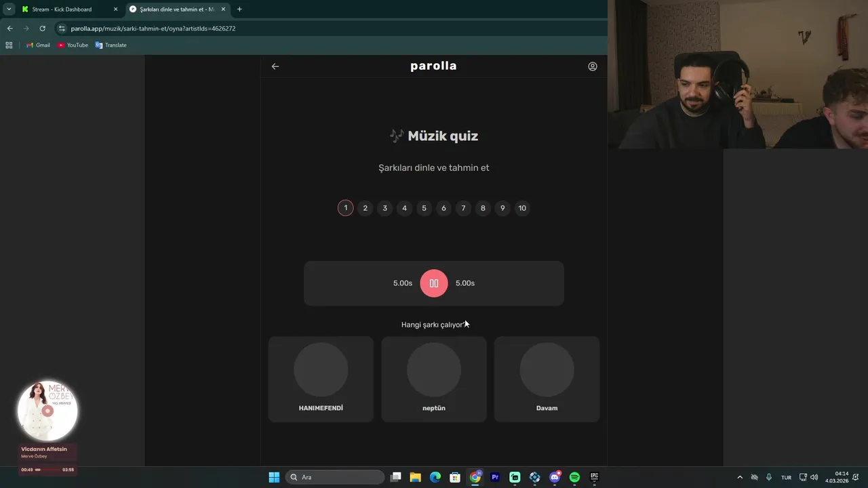View site information icon in address bar
868x488 pixels.
pos(62,28)
